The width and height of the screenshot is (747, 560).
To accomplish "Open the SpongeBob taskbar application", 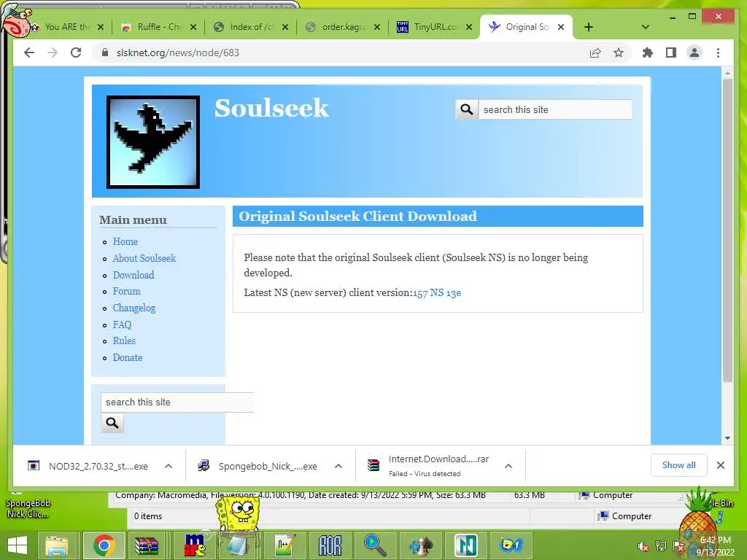I will (511, 545).
